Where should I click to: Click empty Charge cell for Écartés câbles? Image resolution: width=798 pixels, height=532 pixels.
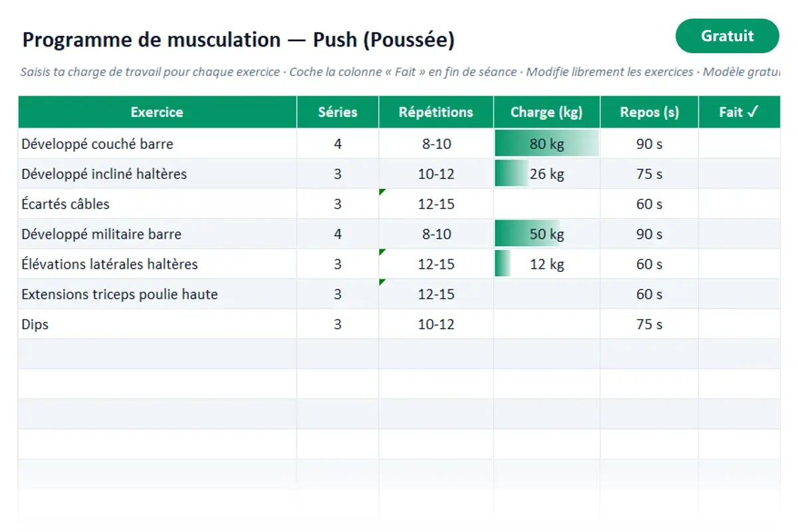tap(547, 203)
